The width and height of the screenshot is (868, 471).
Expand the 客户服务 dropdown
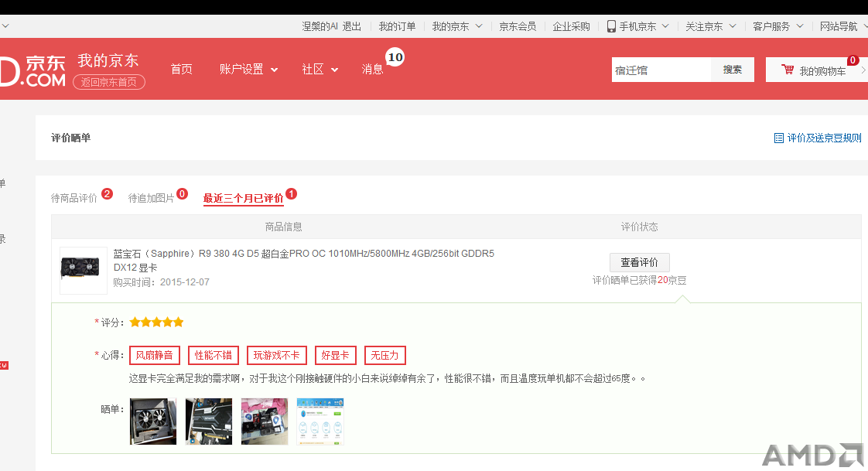(799, 26)
